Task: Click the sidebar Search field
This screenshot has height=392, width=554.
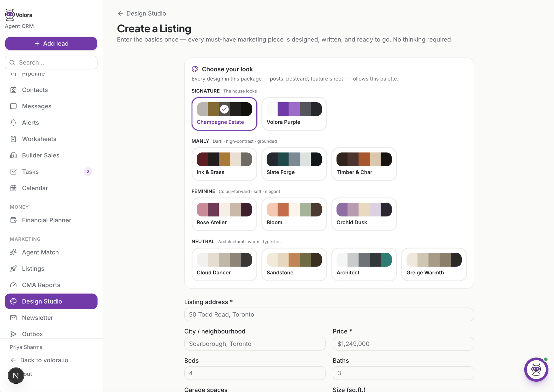Action: (x=51, y=63)
